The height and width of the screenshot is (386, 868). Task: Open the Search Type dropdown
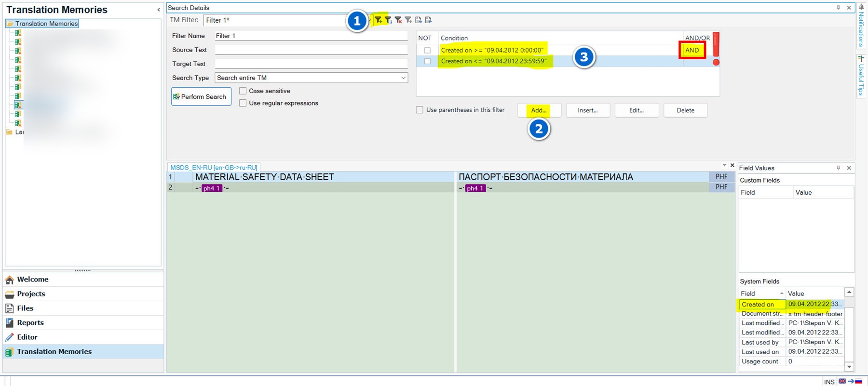[x=403, y=78]
